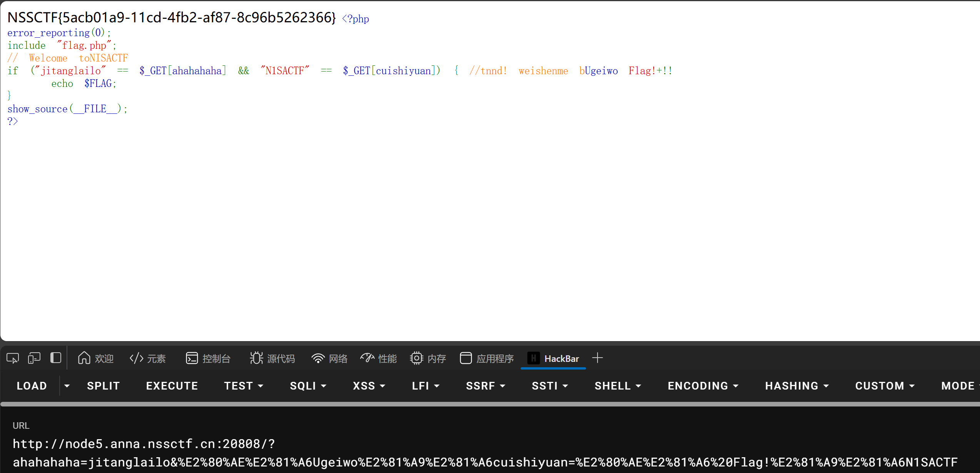Open the 性能 performance tab
Image resolution: width=980 pixels, height=473 pixels.
coord(379,358)
